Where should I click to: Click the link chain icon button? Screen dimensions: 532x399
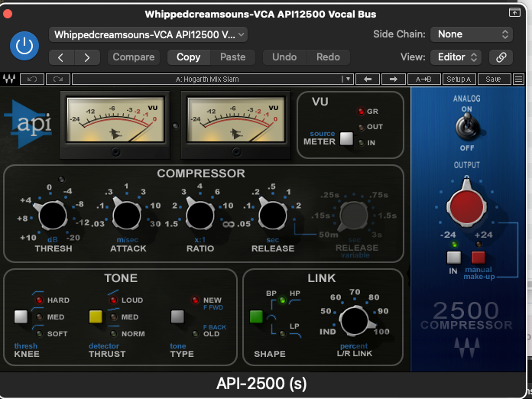501,57
